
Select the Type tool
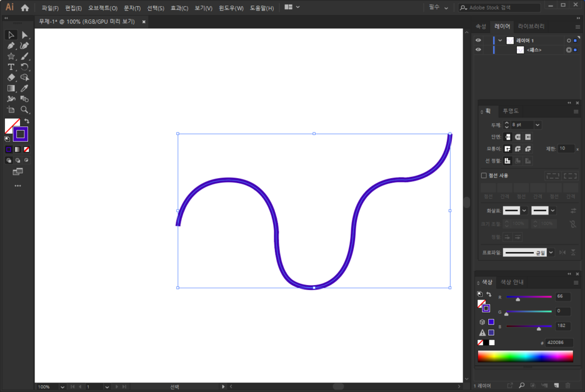(x=11, y=67)
